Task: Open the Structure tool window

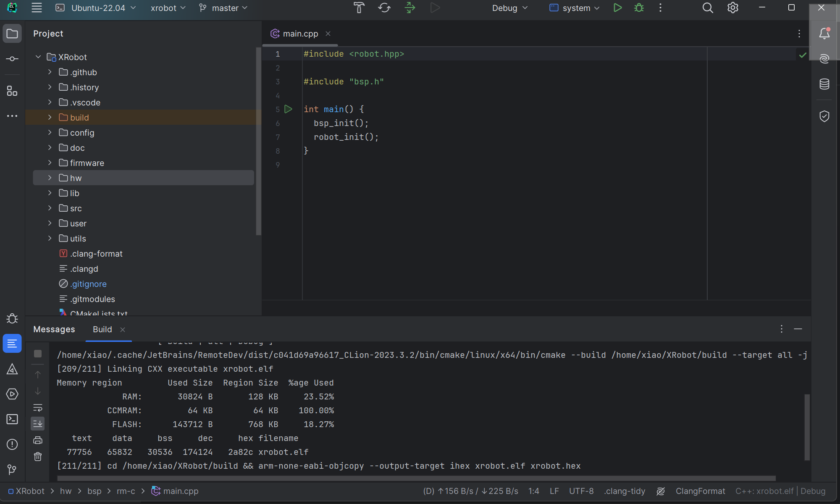Action: pyautogui.click(x=12, y=91)
